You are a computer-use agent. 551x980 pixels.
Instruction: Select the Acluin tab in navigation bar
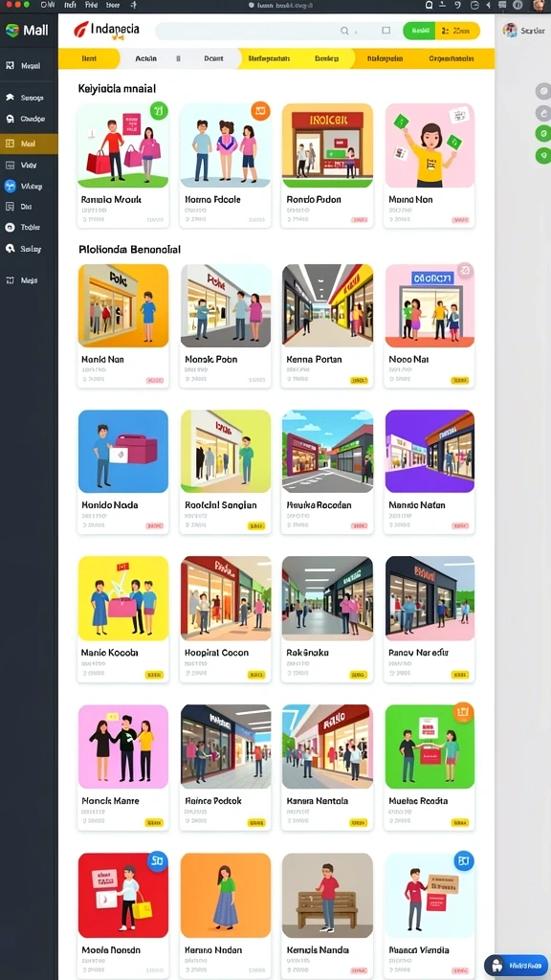[146, 58]
